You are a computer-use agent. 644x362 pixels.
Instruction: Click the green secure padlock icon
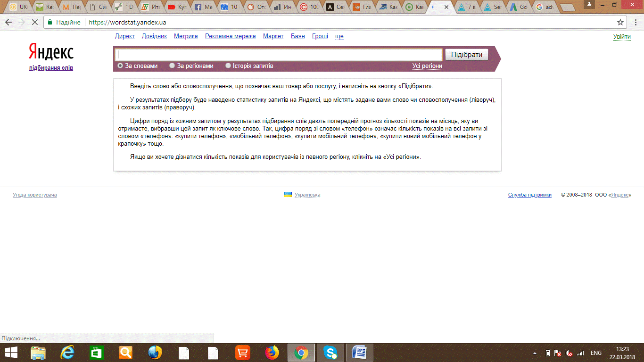click(x=50, y=22)
